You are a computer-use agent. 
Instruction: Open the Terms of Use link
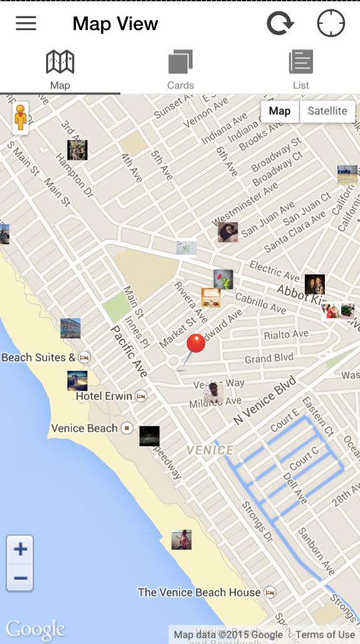click(x=325, y=635)
